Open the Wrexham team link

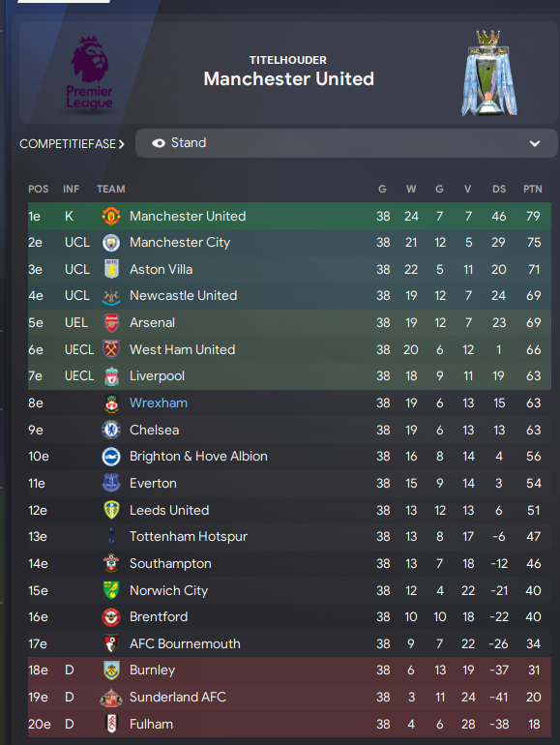(x=159, y=402)
